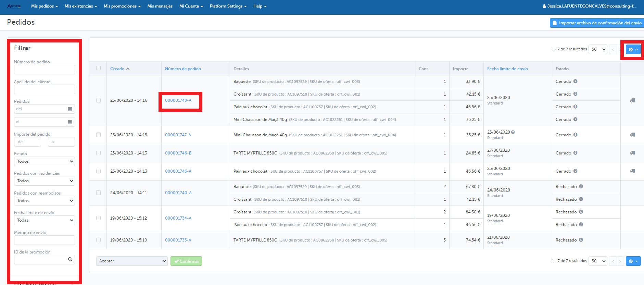Click info icon for Croissant Rechazado of 000001734-A
This screenshot has width=644, height=285.
point(581,212)
